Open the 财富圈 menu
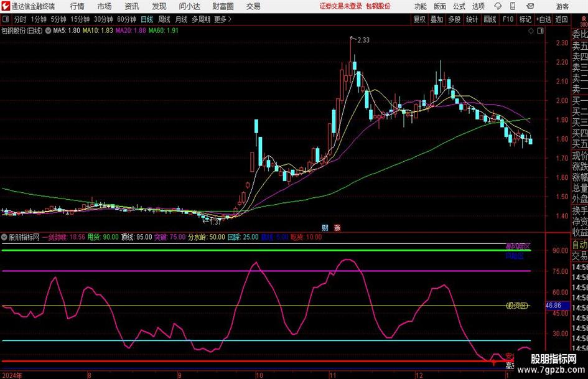The width and height of the screenshot is (588, 379). click(x=223, y=6)
